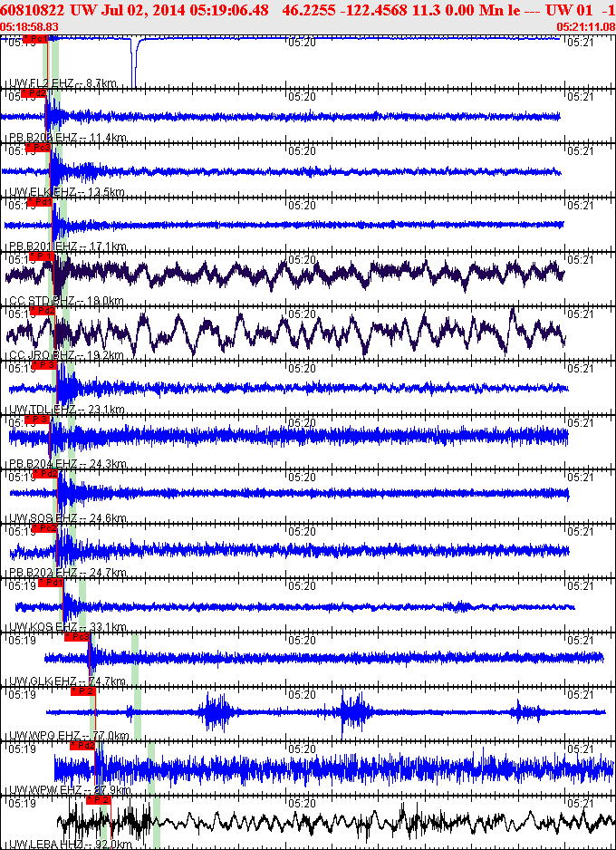Screen dimensions: 616x850
Task: Select the Pc2 pick flag on PB.B202 trace
Action: (43, 527)
